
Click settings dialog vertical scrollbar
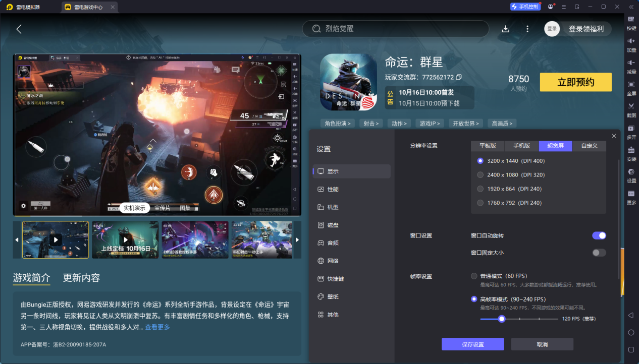pos(619,219)
